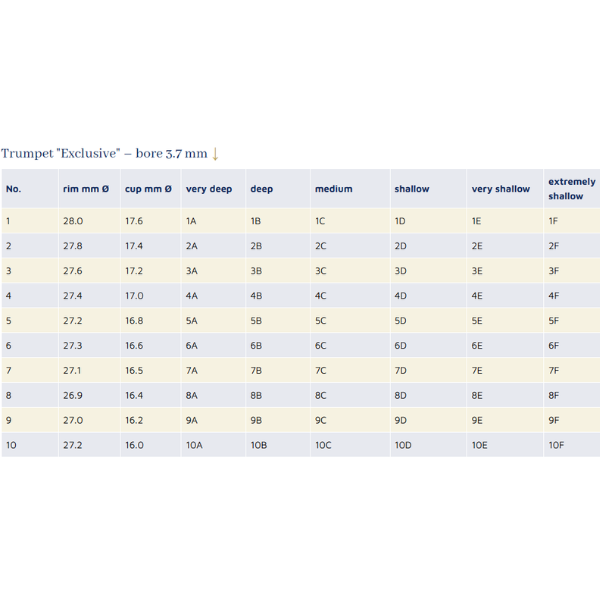Viewport: 600px width, 600px height.
Task: Select rim value 26.9 in row 8
Action: pos(73,396)
